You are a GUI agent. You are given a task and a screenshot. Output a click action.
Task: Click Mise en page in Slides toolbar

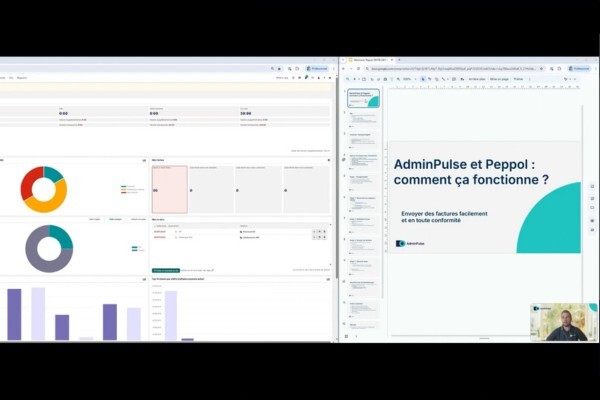(x=499, y=79)
